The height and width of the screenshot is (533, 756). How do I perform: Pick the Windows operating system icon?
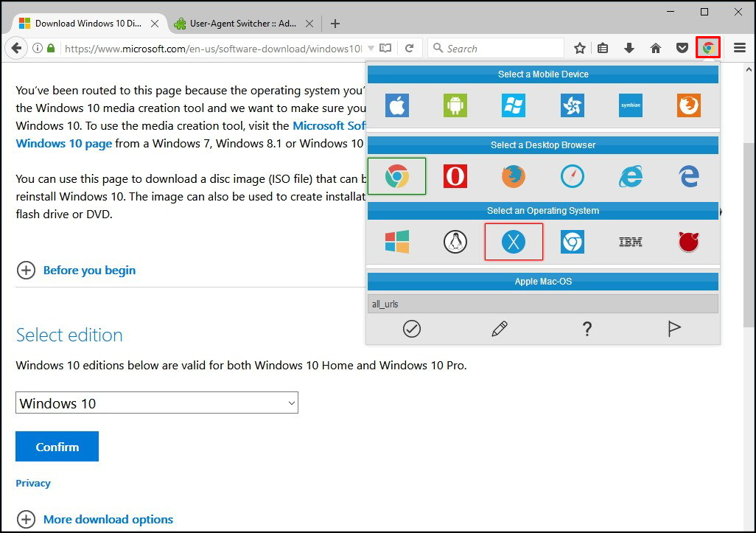[x=397, y=242]
